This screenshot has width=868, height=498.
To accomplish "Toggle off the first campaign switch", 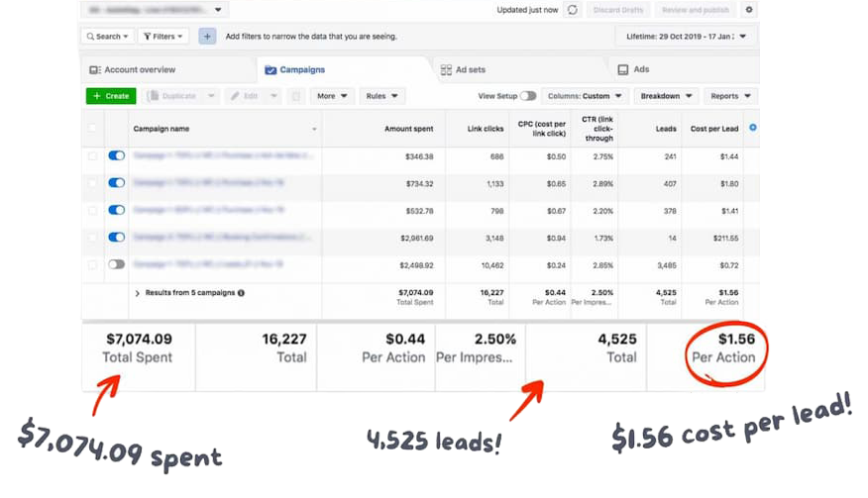I will [x=116, y=155].
